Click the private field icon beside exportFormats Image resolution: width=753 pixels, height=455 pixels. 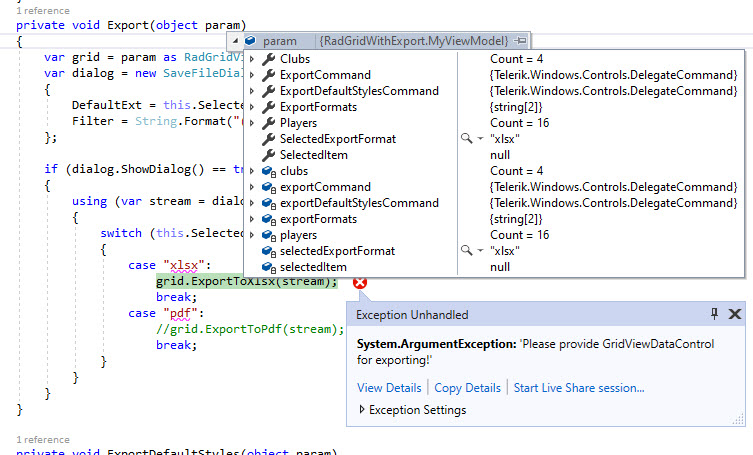click(x=269, y=220)
